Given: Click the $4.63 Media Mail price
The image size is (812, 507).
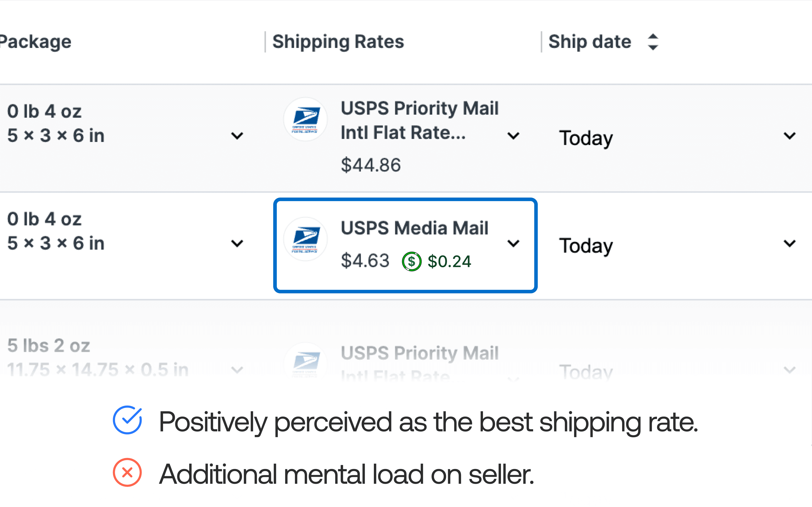Looking at the screenshot, I should [x=365, y=261].
